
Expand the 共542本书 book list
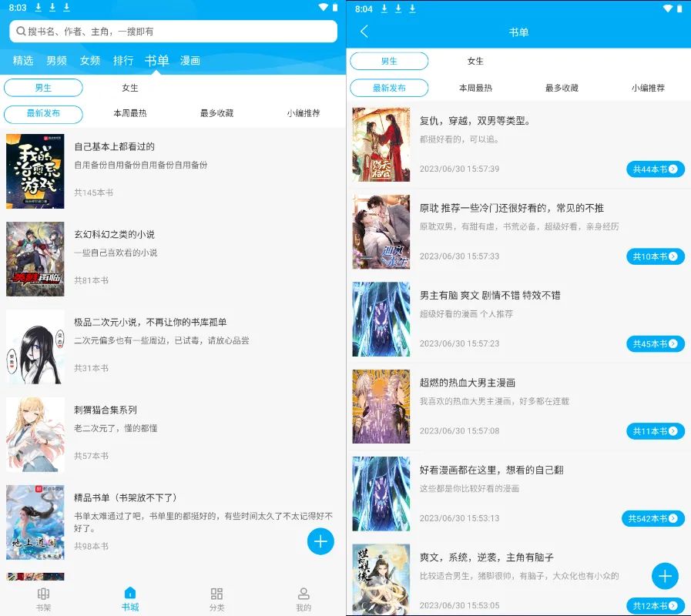coord(653,518)
